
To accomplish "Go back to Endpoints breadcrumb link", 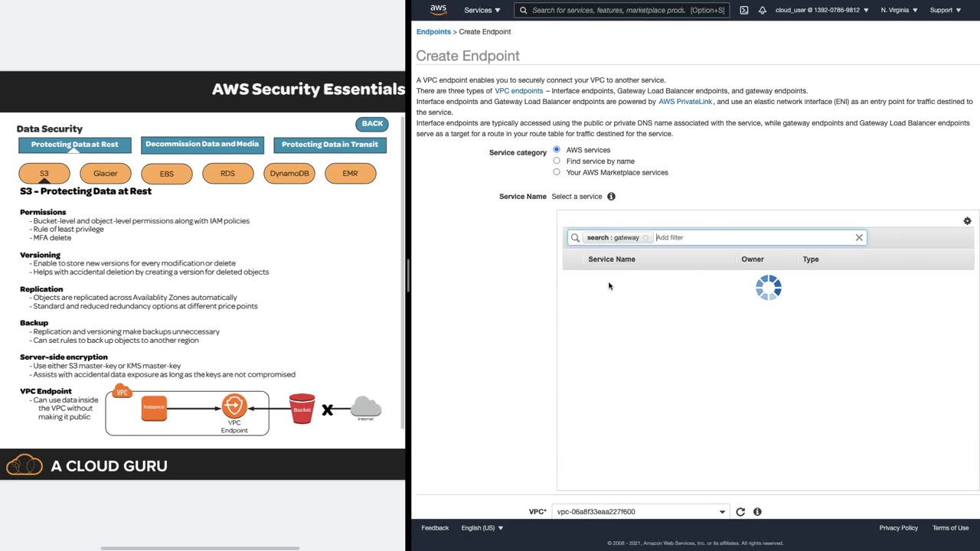I will tap(433, 31).
